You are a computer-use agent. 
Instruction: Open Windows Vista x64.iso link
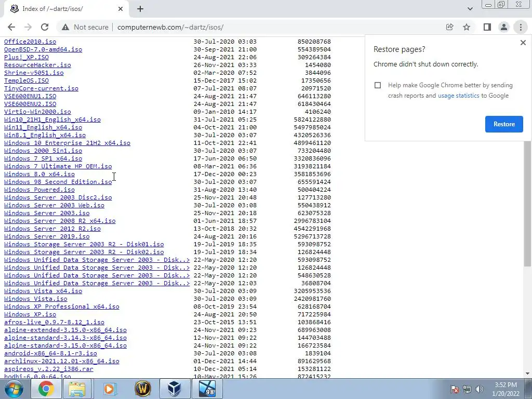tap(43, 291)
